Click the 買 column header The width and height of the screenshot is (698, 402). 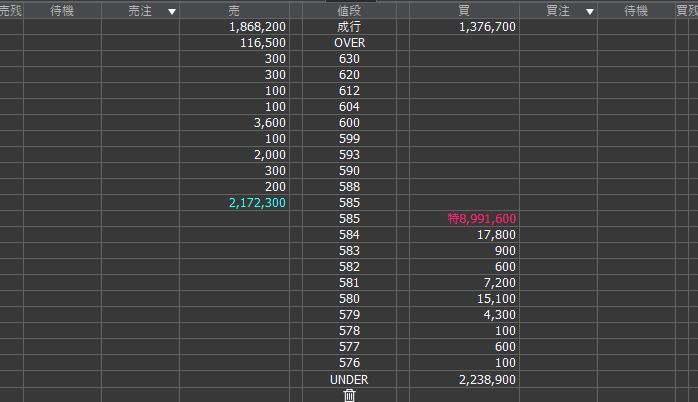point(464,11)
